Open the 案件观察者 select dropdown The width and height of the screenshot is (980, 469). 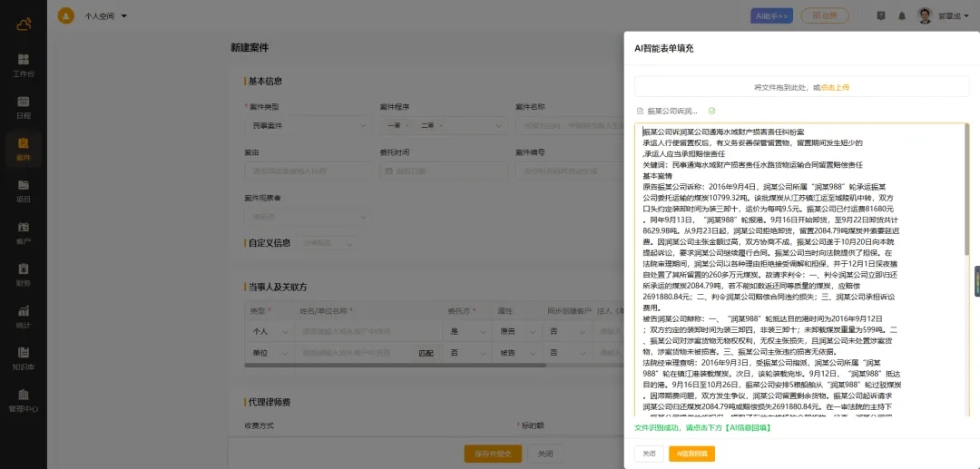(x=306, y=216)
